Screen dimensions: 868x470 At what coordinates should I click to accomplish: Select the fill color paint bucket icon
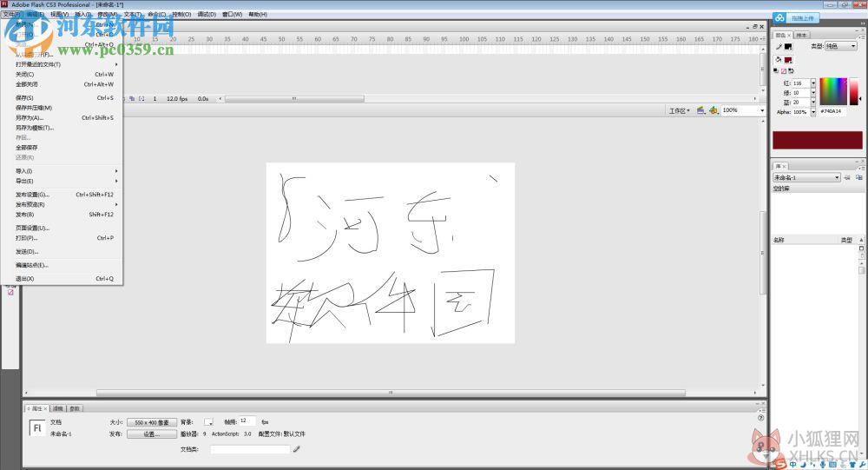click(x=779, y=59)
